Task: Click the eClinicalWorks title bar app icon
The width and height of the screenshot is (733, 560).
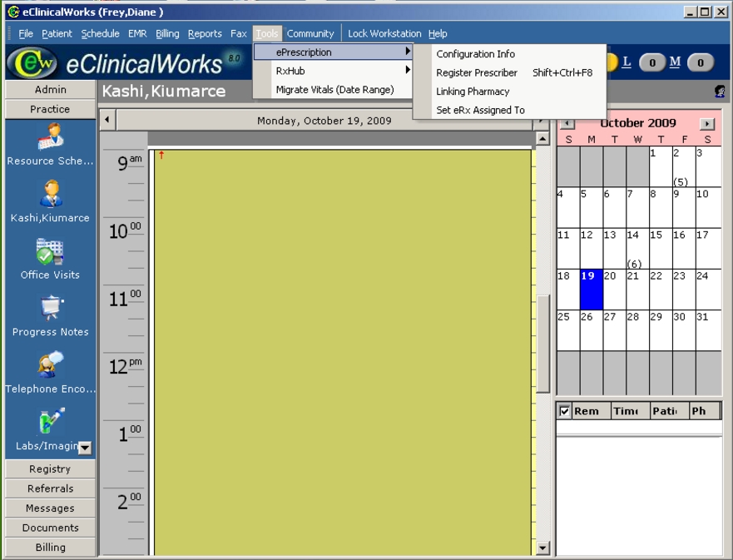Action: coord(13,12)
